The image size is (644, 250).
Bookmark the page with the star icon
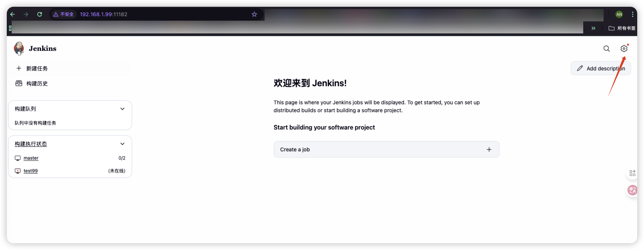pos(254,14)
